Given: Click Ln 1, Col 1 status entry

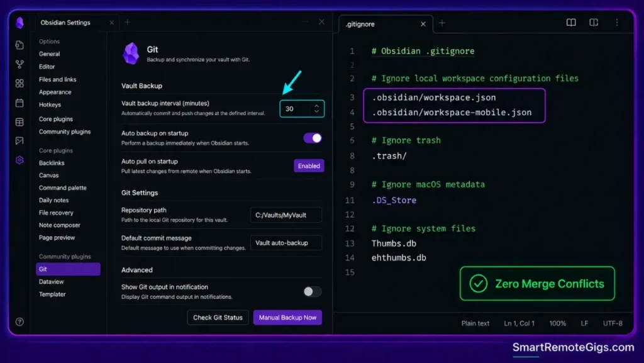Looking at the screenshot, I should pyautogui.click(x=519, y=323).
